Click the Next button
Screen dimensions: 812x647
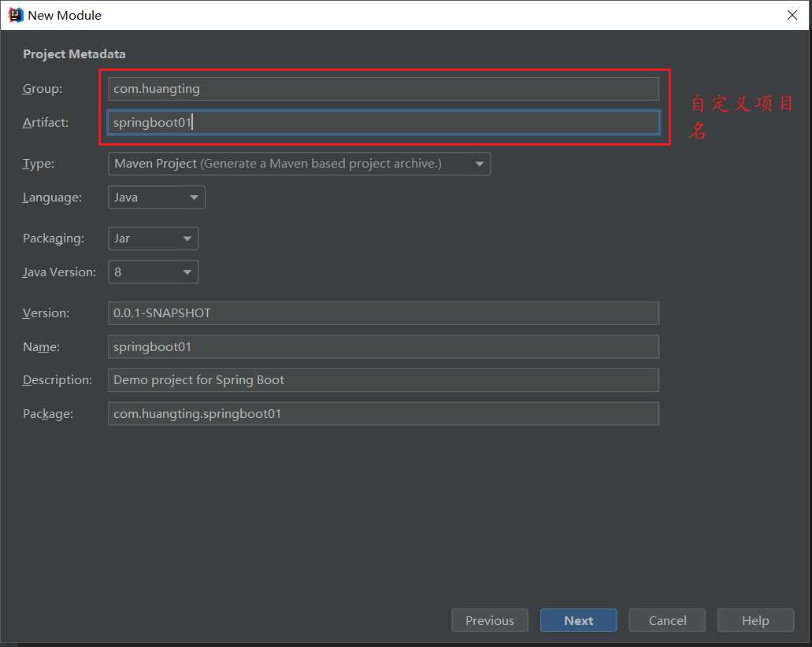click(578, 620)
